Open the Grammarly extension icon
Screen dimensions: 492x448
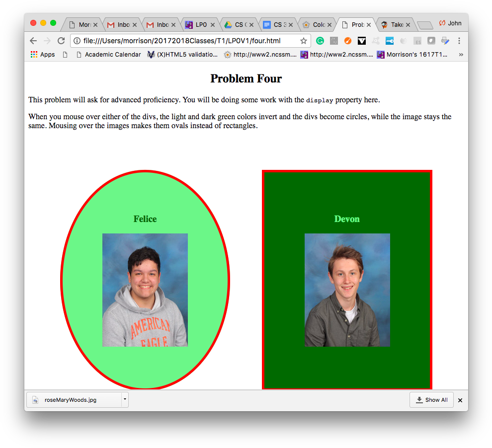pos(321,41)
